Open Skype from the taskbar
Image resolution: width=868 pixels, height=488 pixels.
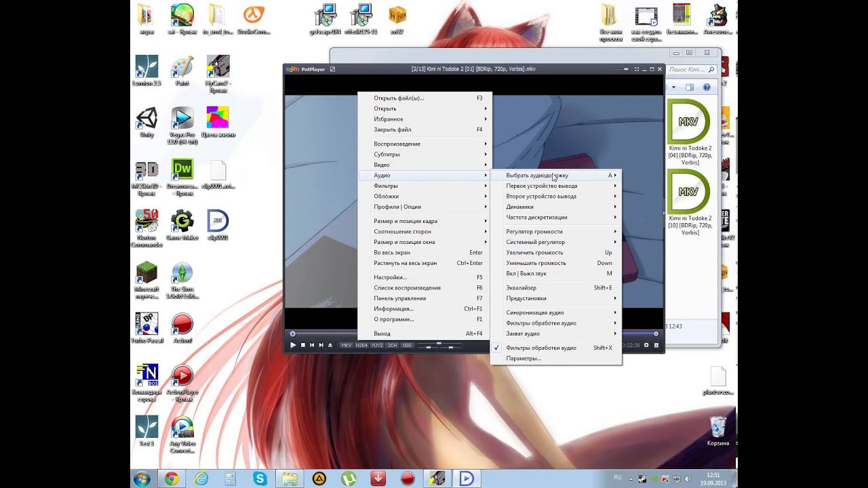pos(260,479)
